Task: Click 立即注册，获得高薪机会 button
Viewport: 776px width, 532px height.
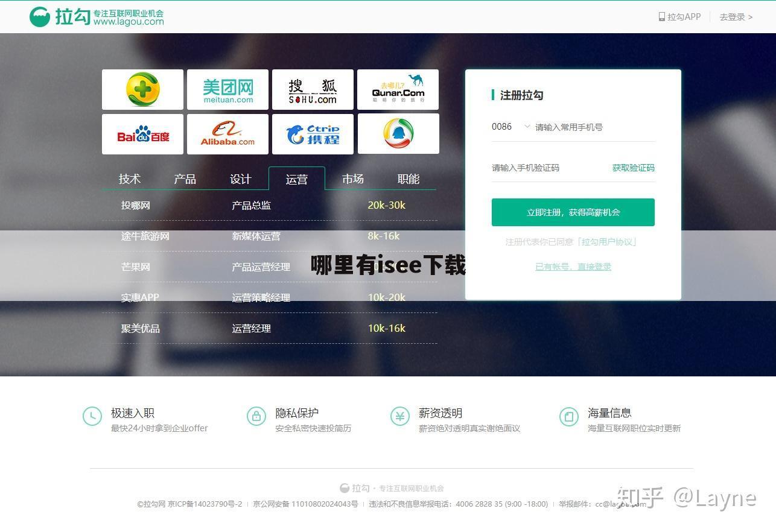Action: [573, 212]
